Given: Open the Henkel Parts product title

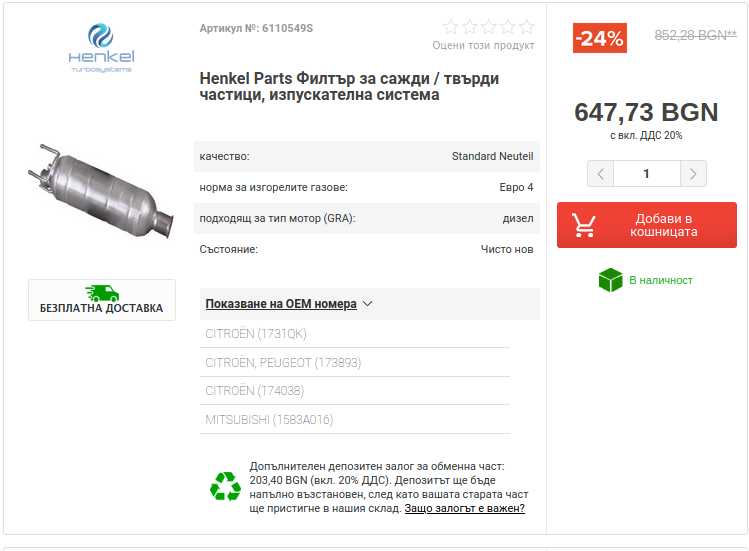Looking at the screenshot, I should [x=349, y=86].
